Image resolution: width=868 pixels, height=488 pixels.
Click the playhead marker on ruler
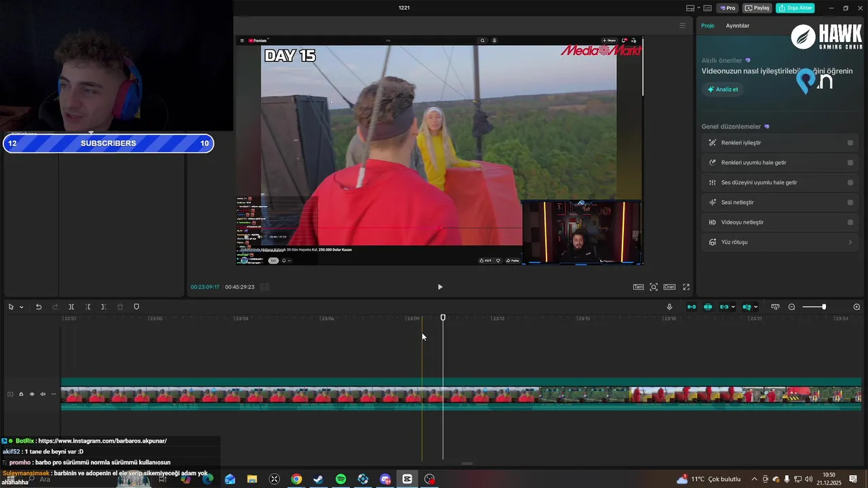click(x=443, y=317)
